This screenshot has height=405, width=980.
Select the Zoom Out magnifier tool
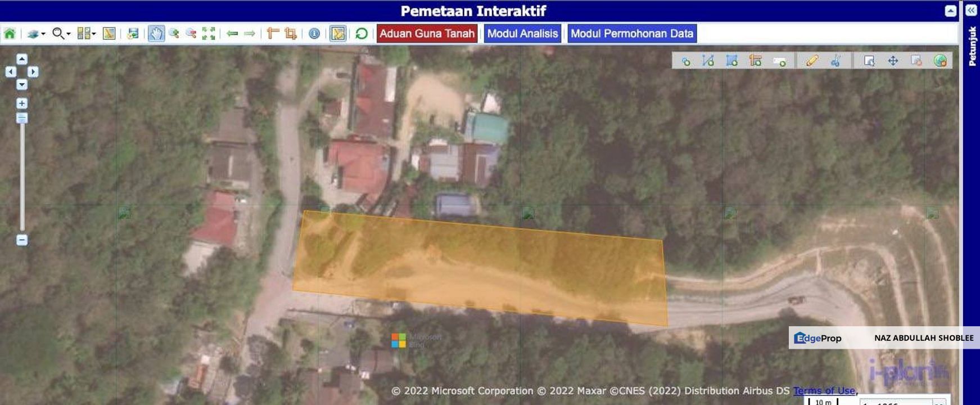[x=191, y=34]
